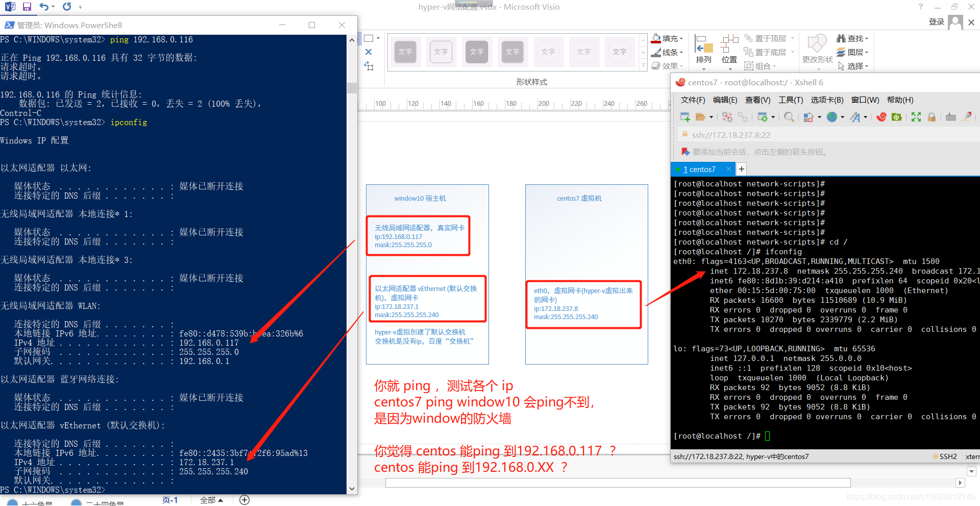The height and width of the screenshot is (506, 980).
Task: Select the first shape style thumbnail
Action: (x=405, y=52)
